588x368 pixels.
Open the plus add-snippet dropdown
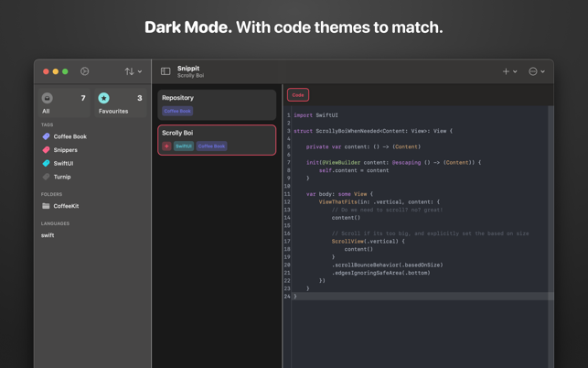[x=509, y=71]
